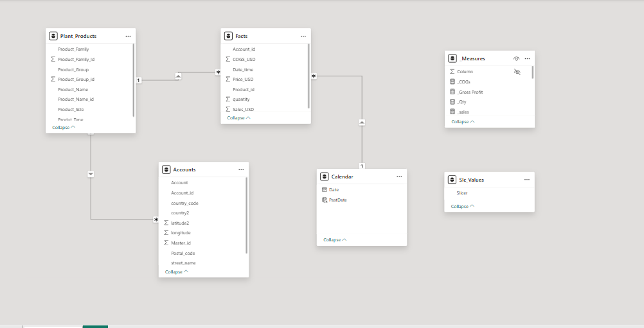644x328 pixels.
Task: Toggle hidden eye icon on Column field
Action: pos(517,72)
